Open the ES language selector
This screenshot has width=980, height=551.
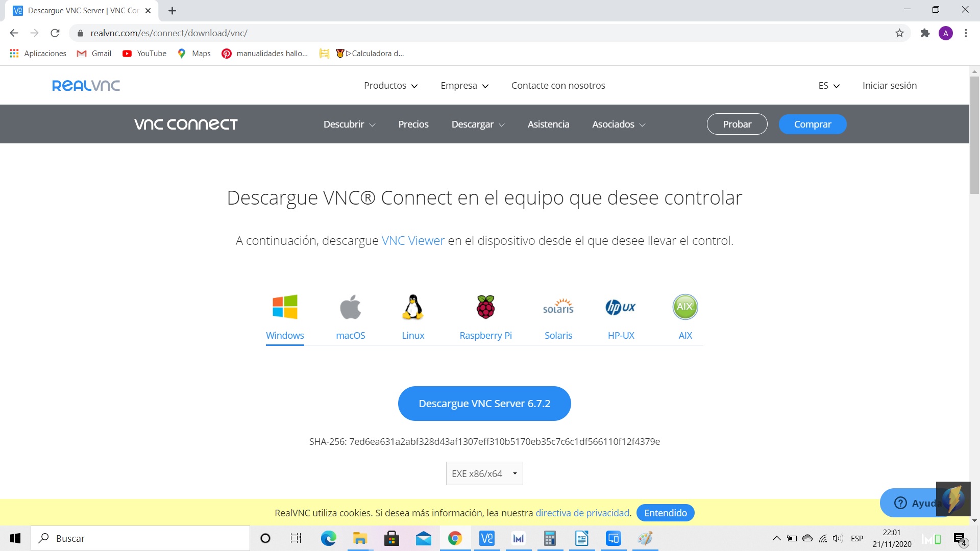(x=827, y=85)
